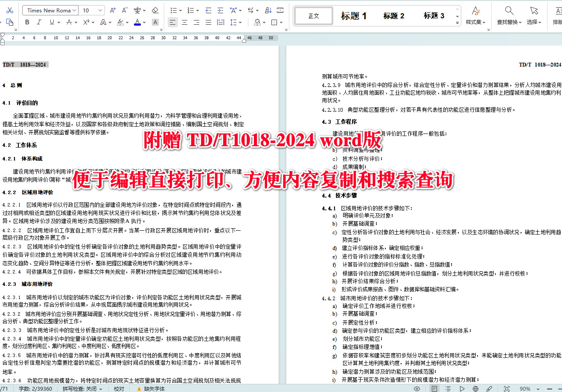Select the 标题 2 style

[393, 16]
